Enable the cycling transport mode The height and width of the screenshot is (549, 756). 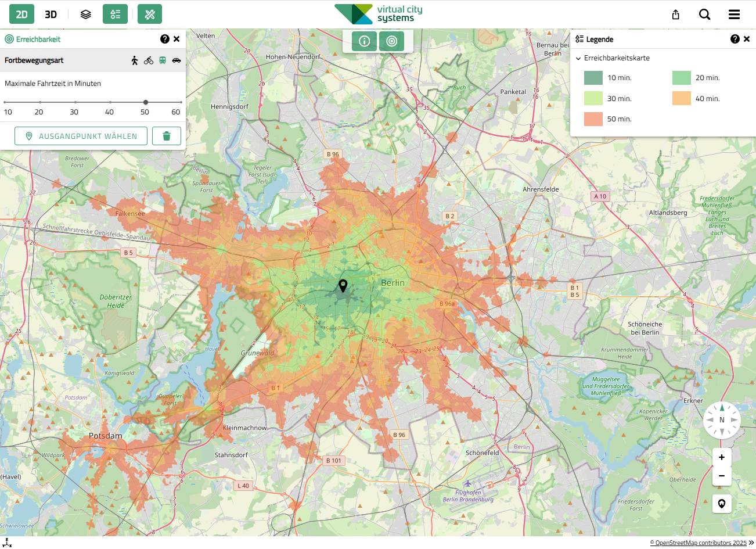pyautogui.click(x=148, y=60)
